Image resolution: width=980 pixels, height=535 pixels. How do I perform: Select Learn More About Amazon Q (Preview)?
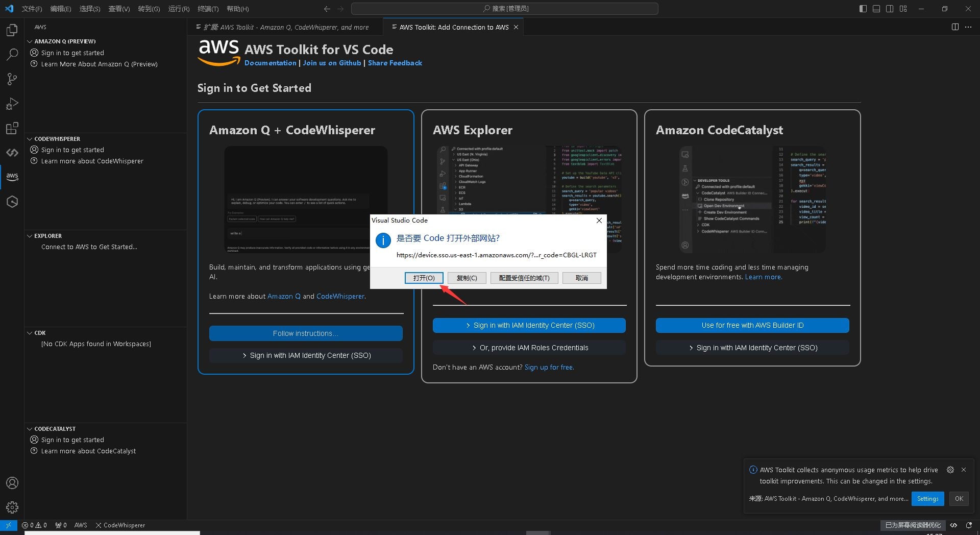(x=100, y=64)
